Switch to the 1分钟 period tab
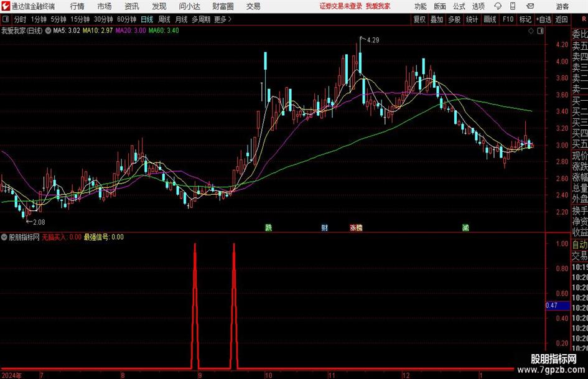Image resolution: width=588 pixels, height=379 pixels. tap(39, 19)
